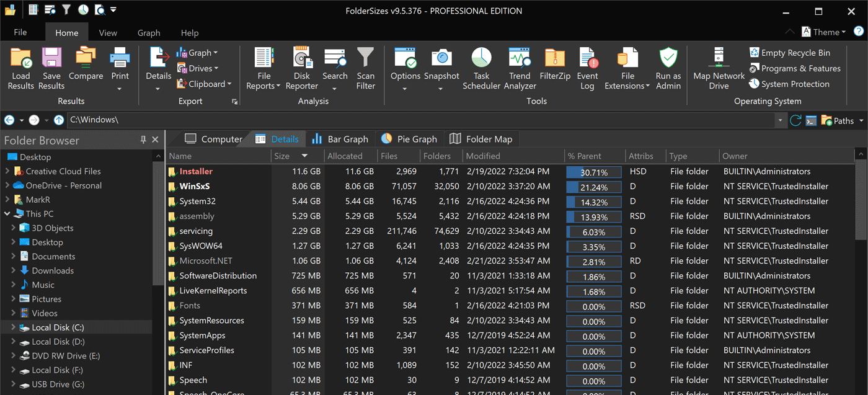The height and width of the screenshot is (395, 868).
Task: Expand the This PC tree node
Action: (7, 214)
